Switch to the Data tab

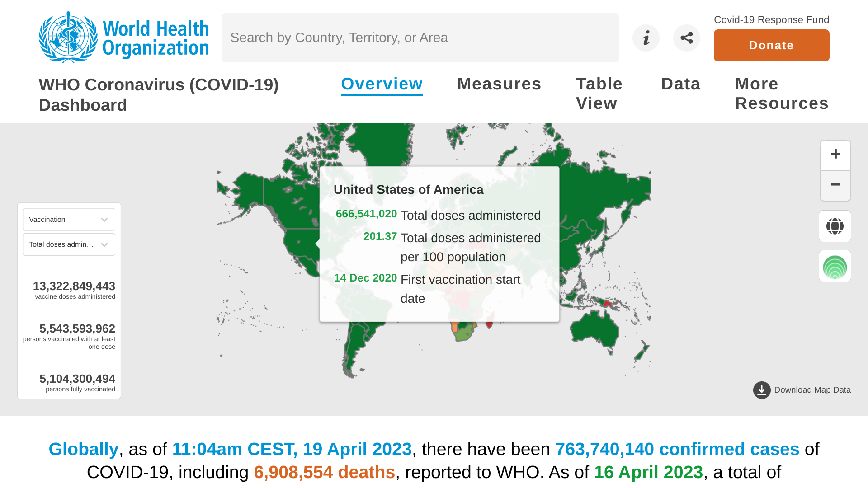point(680,84)
